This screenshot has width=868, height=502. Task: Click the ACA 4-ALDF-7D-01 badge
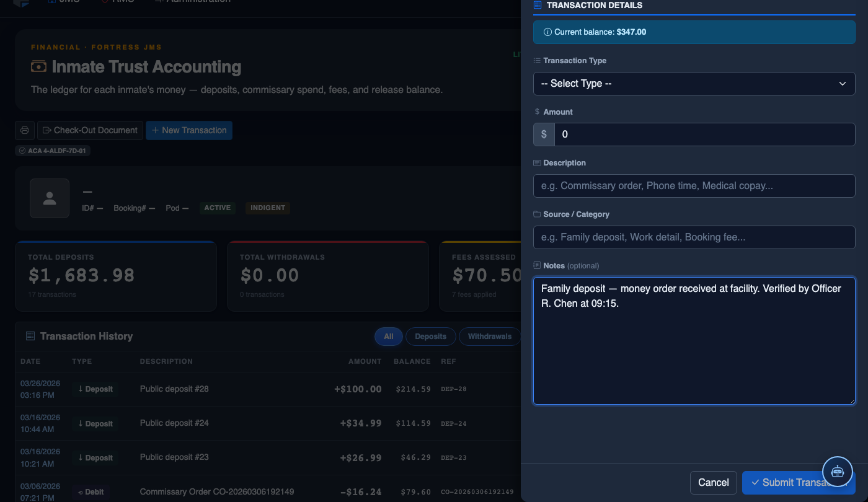[53, 151]
